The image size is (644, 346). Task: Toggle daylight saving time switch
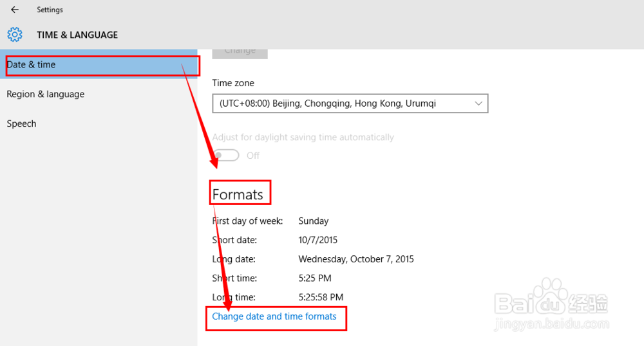[226, 156]
